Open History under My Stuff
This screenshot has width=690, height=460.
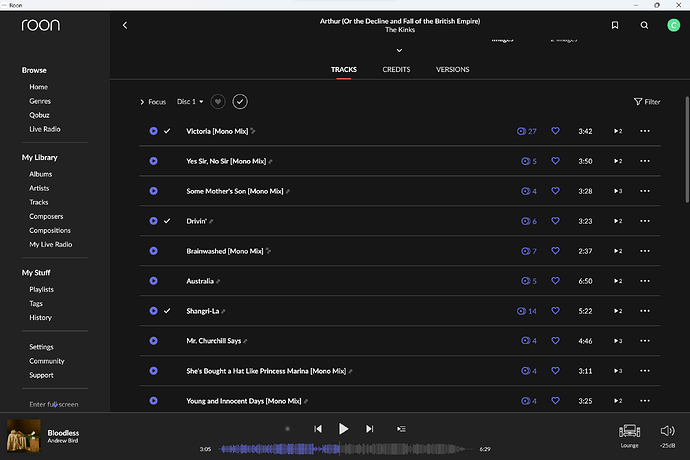40,318
